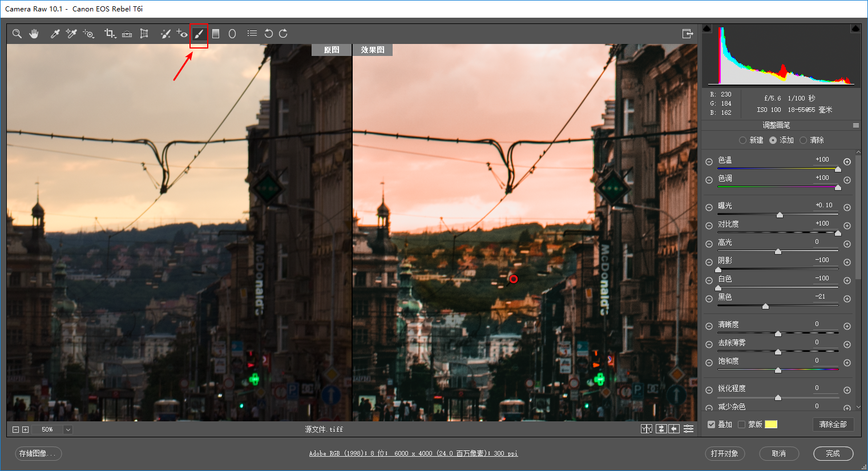Toggle highlight clipping warning on histogram

point(855,28)
